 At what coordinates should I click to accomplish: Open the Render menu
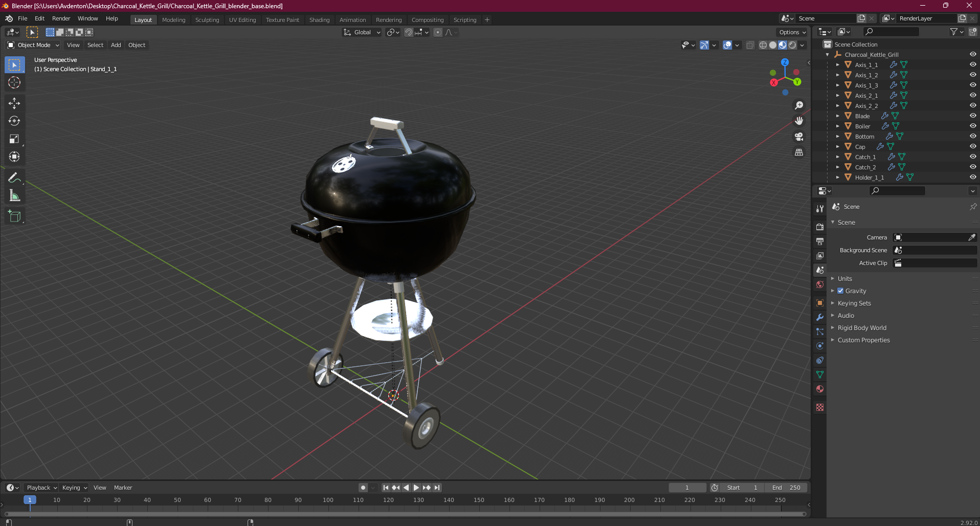(61, 18)
